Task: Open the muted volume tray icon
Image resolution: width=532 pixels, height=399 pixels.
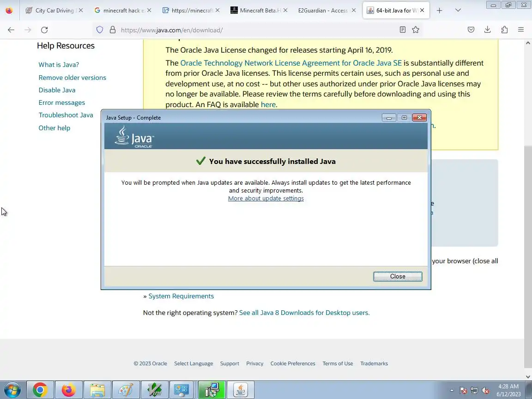Action: tap(485, 391)
